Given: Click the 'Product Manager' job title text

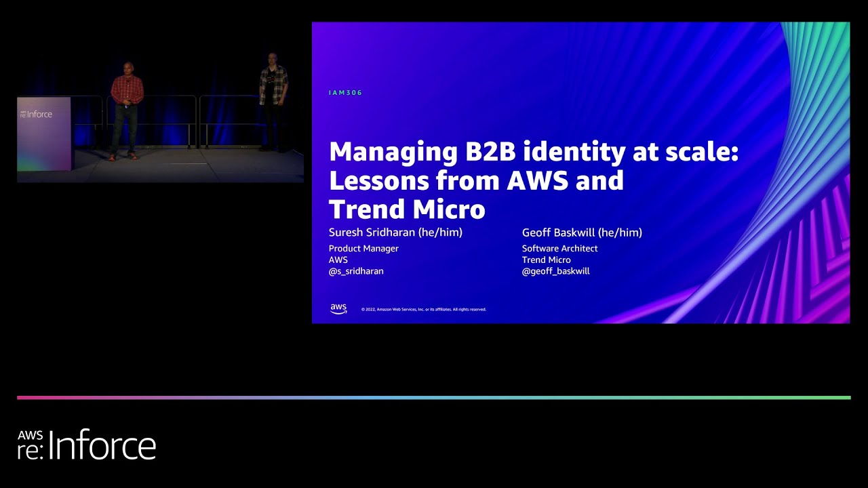Looking at the screenshot, I should click(363, 249).
